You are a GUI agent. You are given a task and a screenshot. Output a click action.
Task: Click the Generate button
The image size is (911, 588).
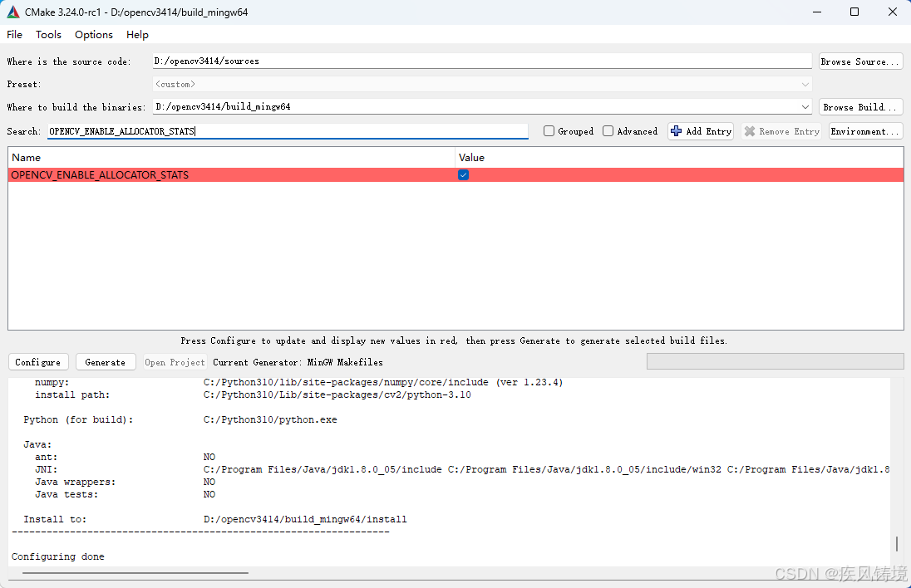click(x=106, y=362)
